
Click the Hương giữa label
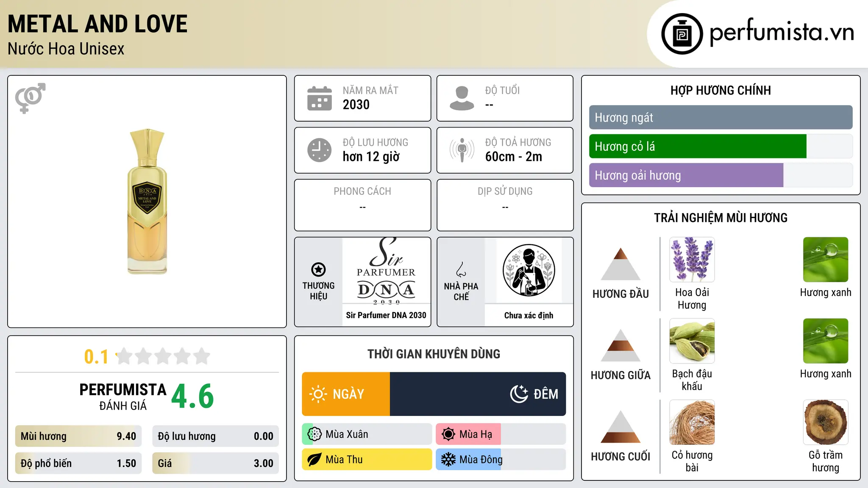(620, 375)
